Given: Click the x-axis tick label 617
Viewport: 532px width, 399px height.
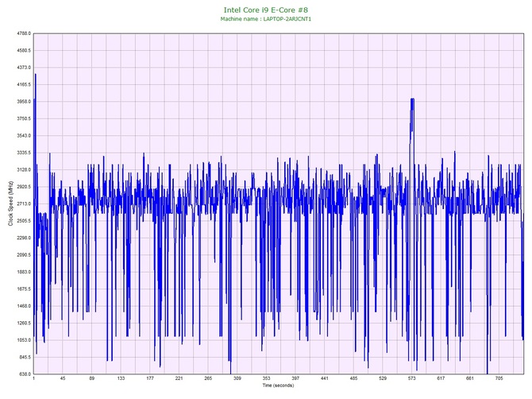Looking at the screenshot, I should 441,378.
